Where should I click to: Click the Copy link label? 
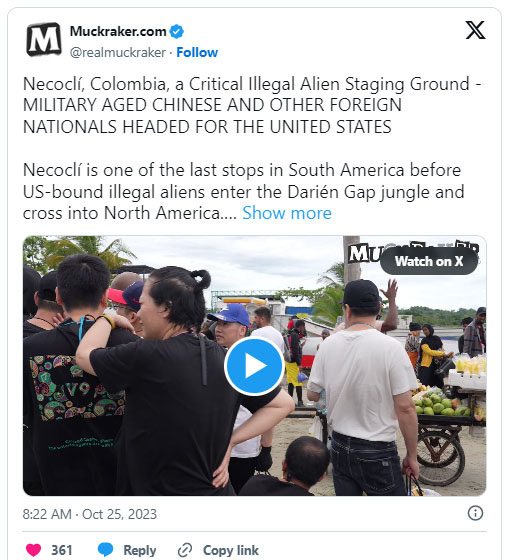click(x=231, y=550)
